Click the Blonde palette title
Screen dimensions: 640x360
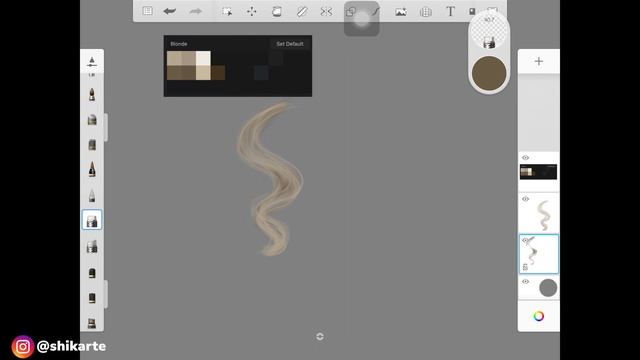[179, 44]
